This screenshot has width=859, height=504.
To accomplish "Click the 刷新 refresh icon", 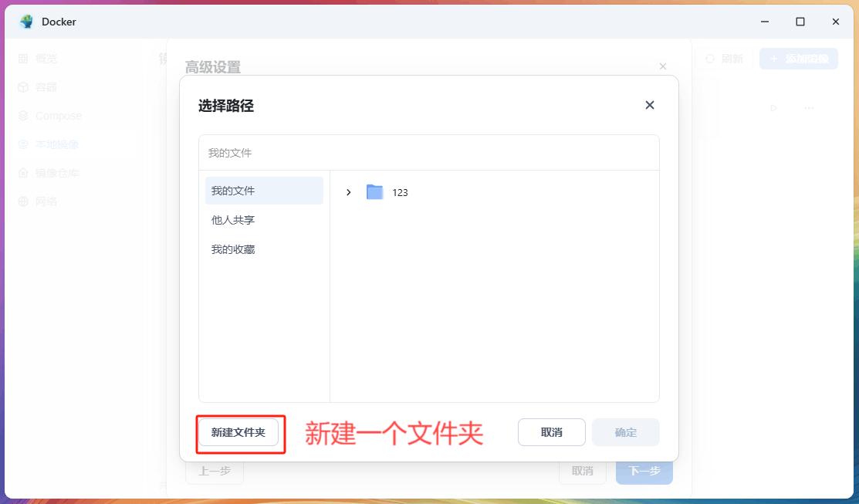I will (x=710, y=59).
